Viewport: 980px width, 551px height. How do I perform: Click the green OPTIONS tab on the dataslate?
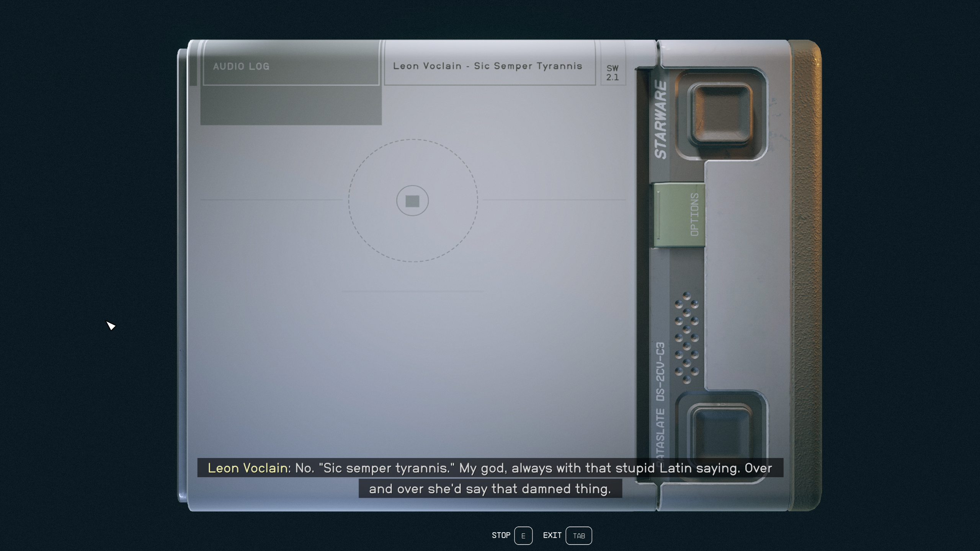(x=680, y=215)
